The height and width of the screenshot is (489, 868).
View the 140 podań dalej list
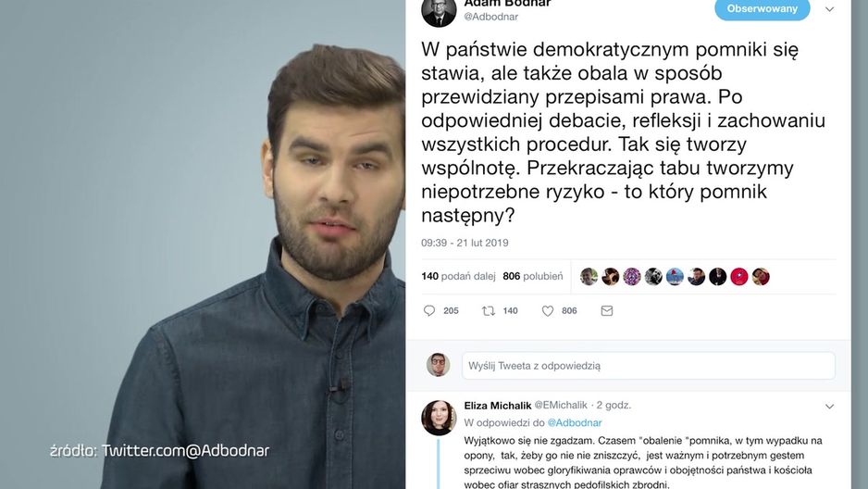click(x=458, y=276)
